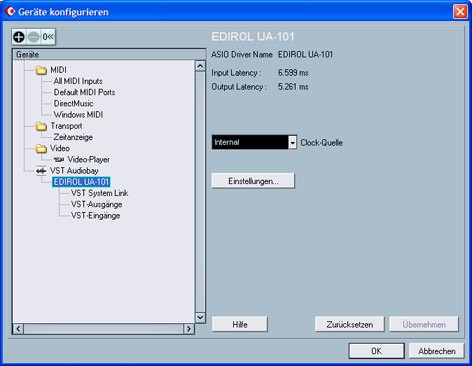Select Windows MIDI entry
The height and width of the screenshot is (366, 472).
tap(78, 115)
